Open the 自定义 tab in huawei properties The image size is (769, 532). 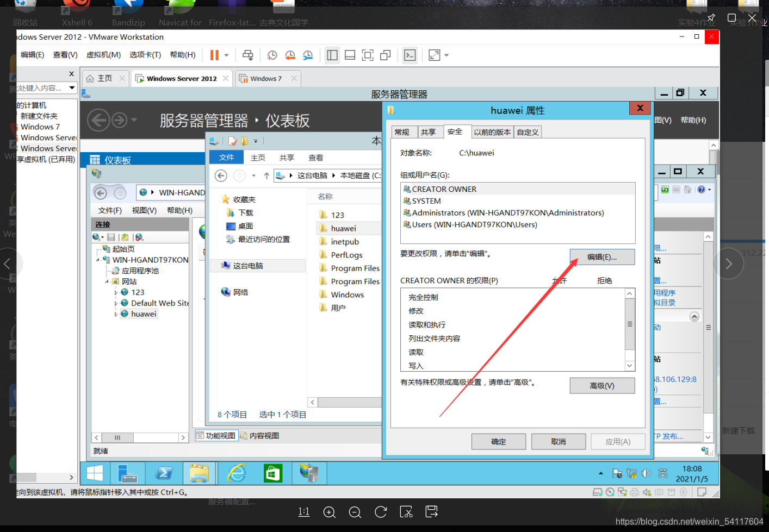pyautogui.click(x=528, y=132)
